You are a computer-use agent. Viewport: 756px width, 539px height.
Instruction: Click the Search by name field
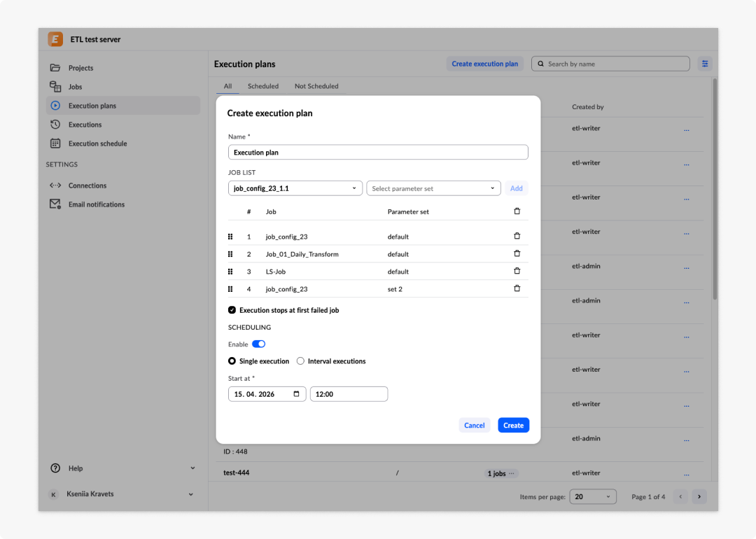tap(610, 64)
